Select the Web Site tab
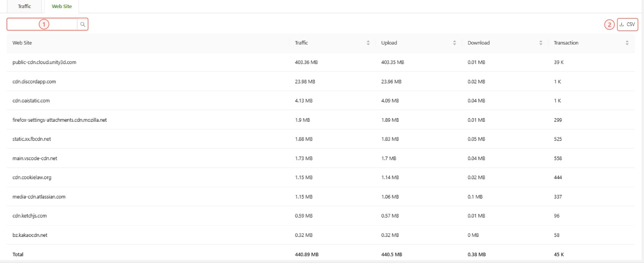644x263 pixels. [62, 7]
